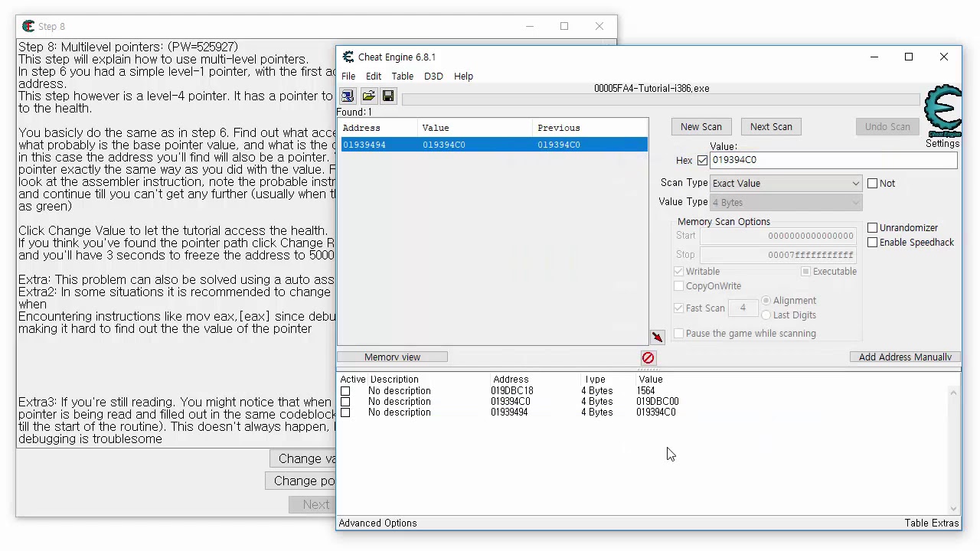Activate the 019394C0 address entry checkbox
980x551 pixels.
point(345,401)
